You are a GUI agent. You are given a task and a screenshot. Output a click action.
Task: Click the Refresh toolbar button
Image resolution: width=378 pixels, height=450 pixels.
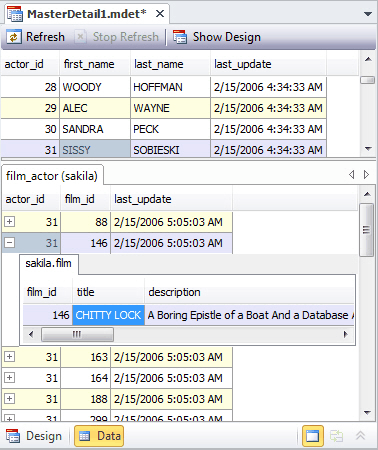36,37
